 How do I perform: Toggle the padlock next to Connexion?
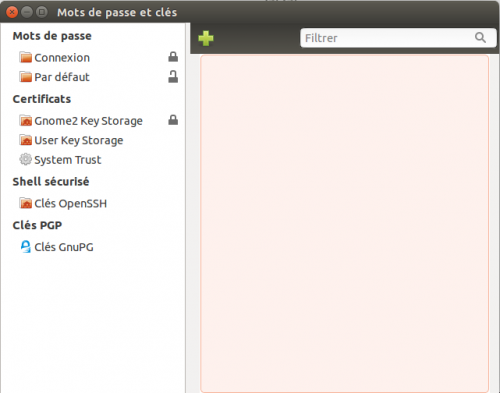173,57
